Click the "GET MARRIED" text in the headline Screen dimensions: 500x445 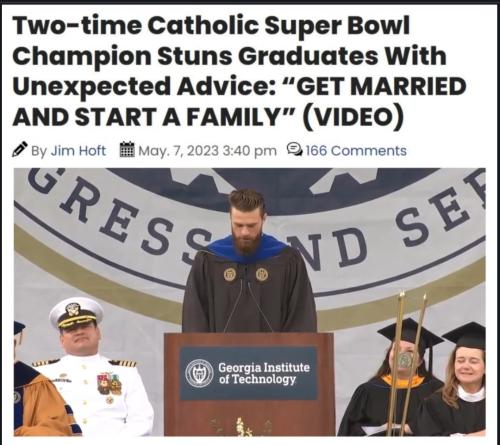pos(379,86)
